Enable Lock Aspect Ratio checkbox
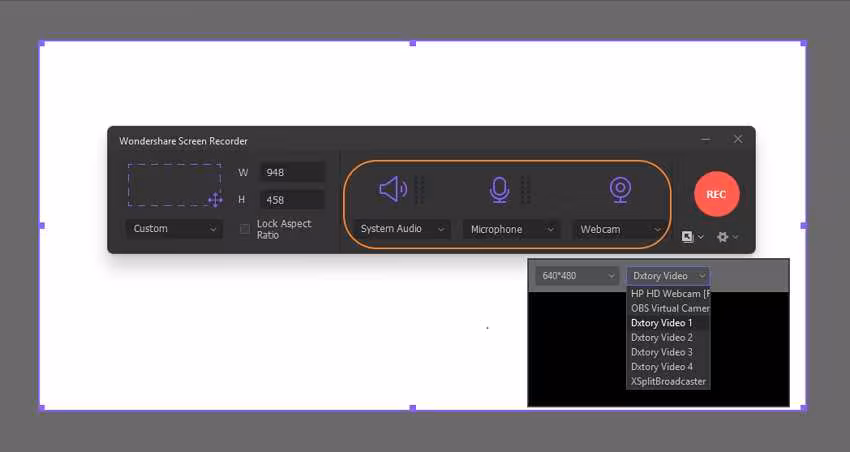This screenshot has height=452, width=850. [245, 229]
